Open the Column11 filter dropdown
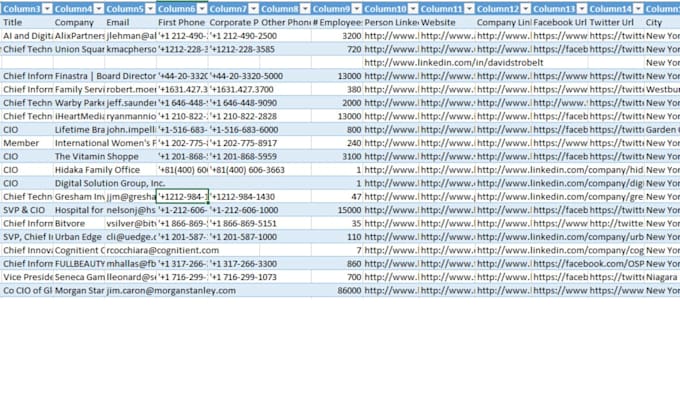 (x=469, y=9)
